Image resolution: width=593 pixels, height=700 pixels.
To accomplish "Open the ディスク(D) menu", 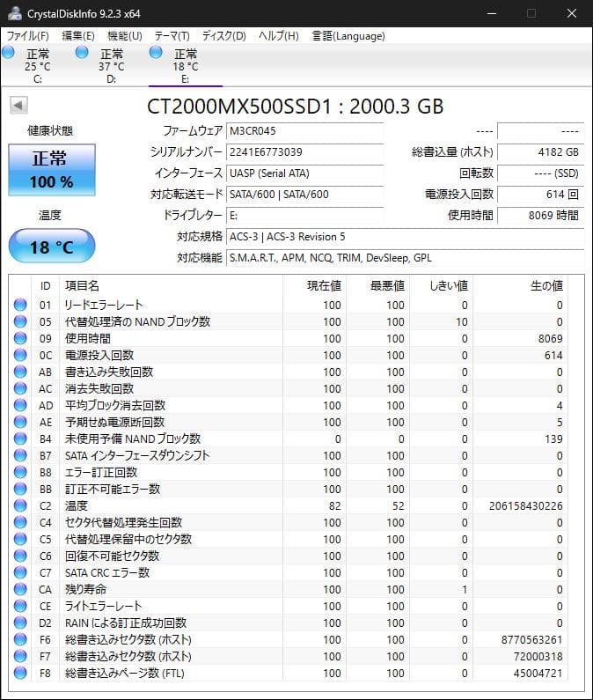I will (x=224, y=36).
